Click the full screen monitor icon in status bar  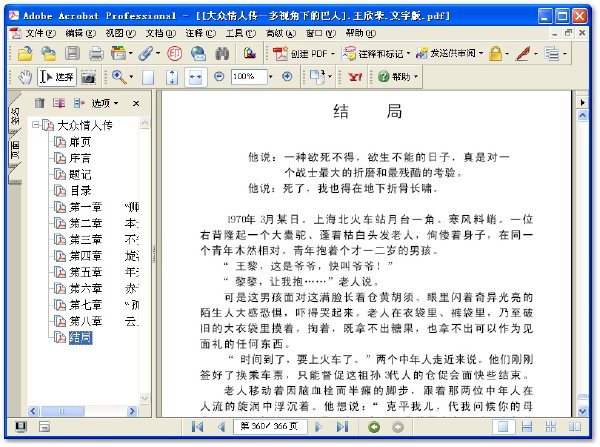tap(21, 426)
